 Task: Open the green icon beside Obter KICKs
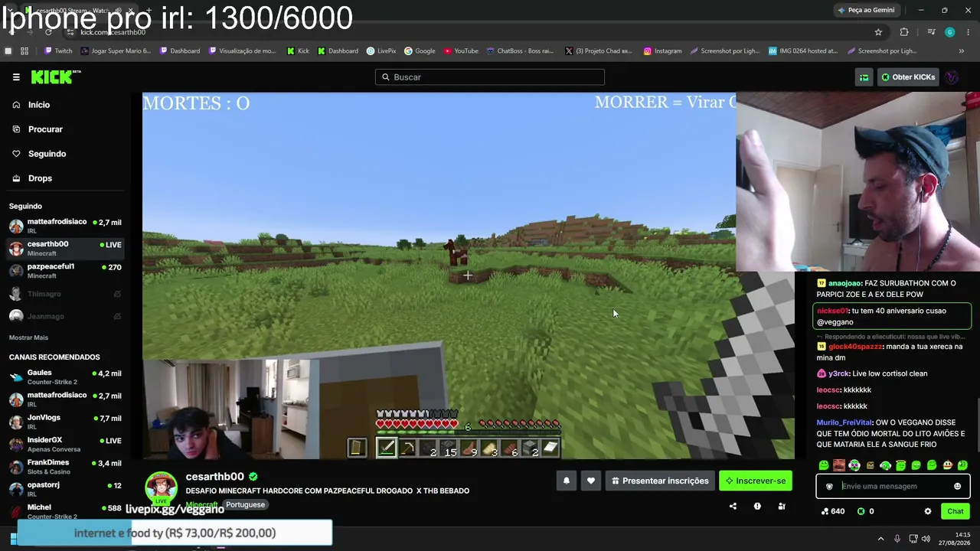click(x=864, y=77)
